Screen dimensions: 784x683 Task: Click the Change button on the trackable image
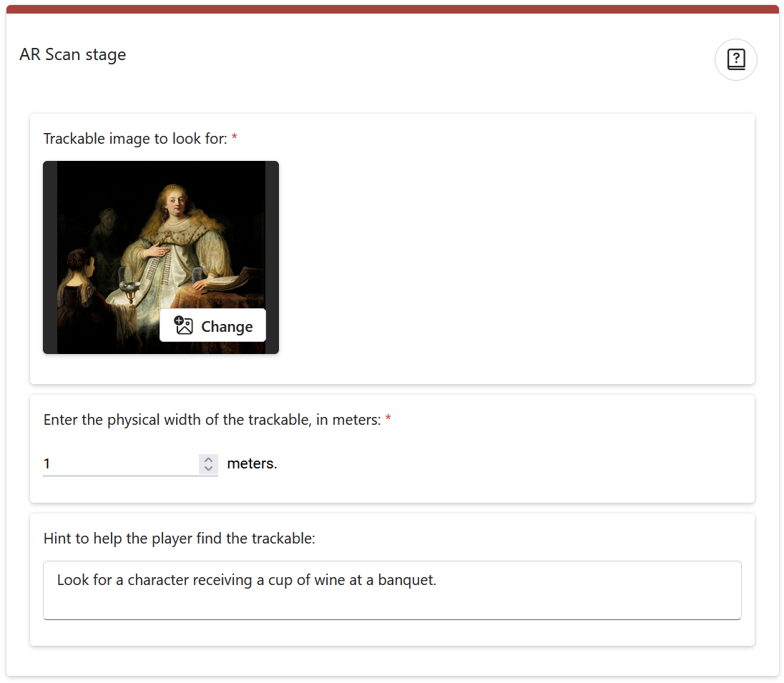pos(212,326)
